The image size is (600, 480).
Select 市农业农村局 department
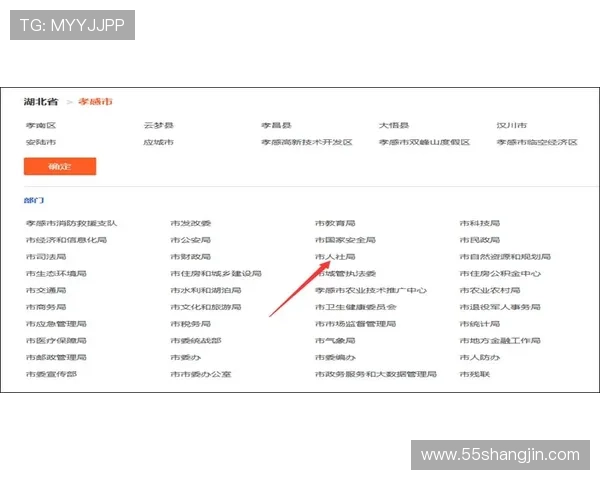point(490,290)
